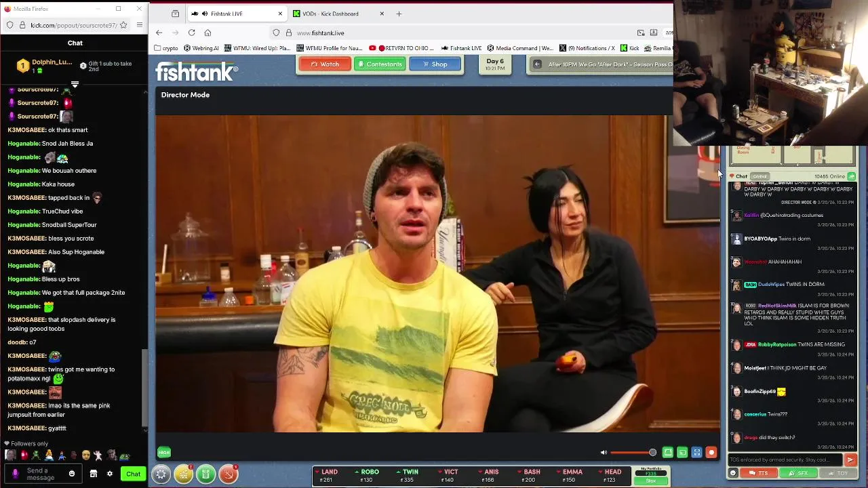Click the green round item button
868x488 pixels.
pyautogui.click(x=206, y=474)
